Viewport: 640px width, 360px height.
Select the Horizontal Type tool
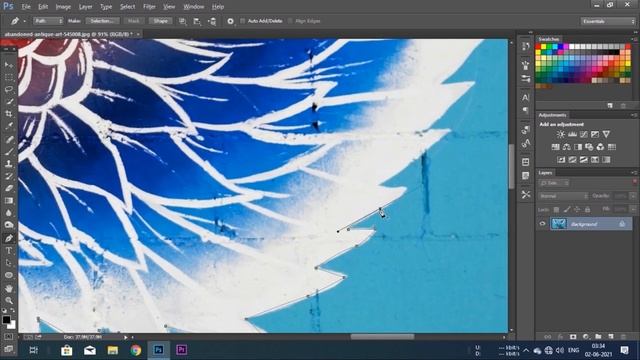9,251
